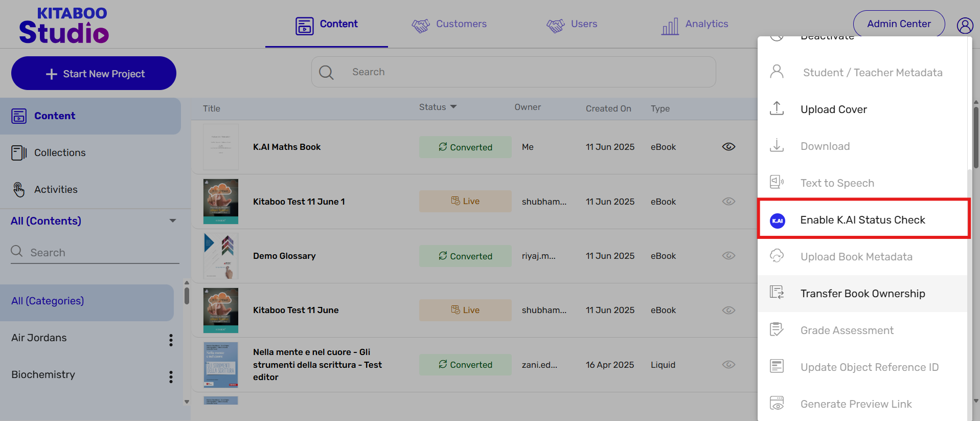Click the K.AI round badge icon
The width and height of the screenshot is (980, 421).
(x=778, y=220)
